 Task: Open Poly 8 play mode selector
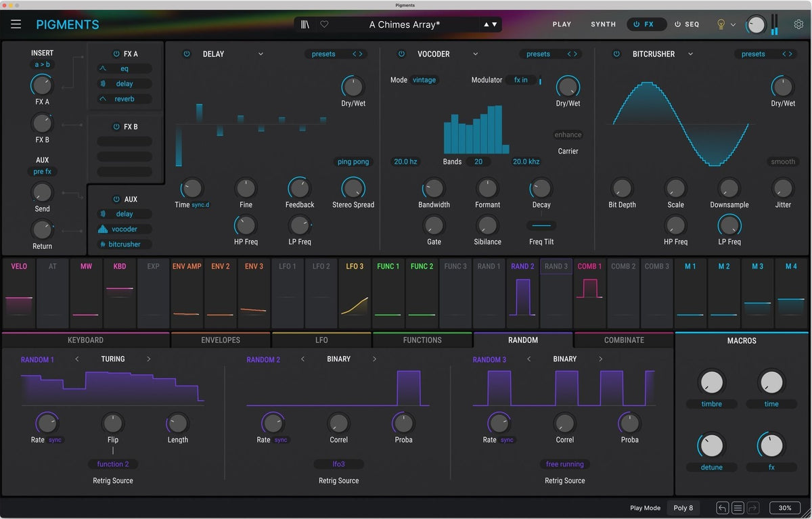click(x=683, y=508)
